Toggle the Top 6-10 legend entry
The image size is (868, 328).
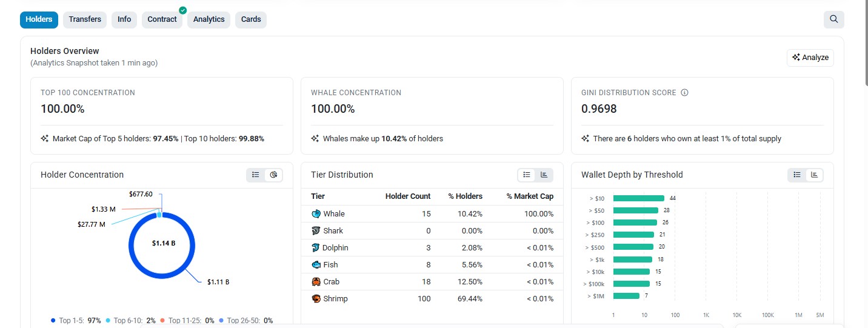pyautogui.click(x=130, y=320)
